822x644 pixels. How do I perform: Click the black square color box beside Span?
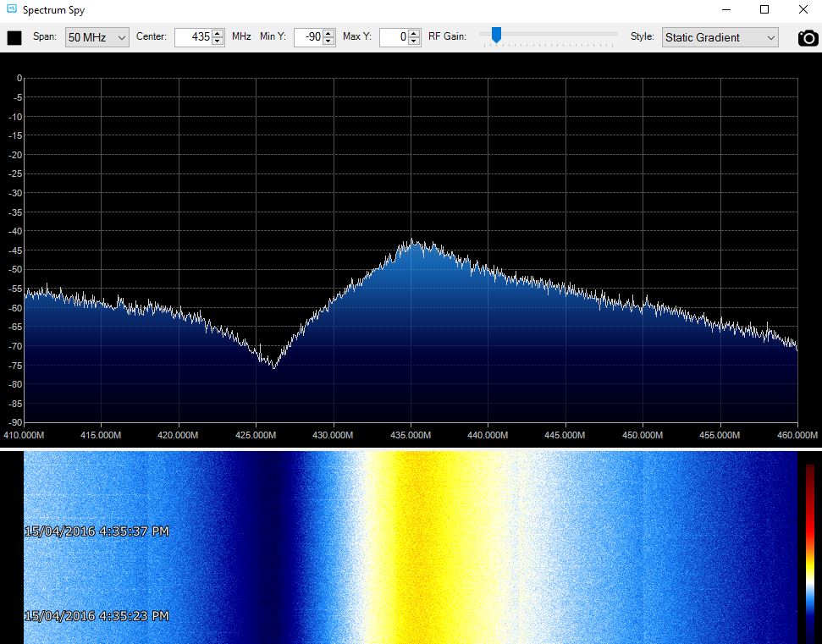[13, 37]
